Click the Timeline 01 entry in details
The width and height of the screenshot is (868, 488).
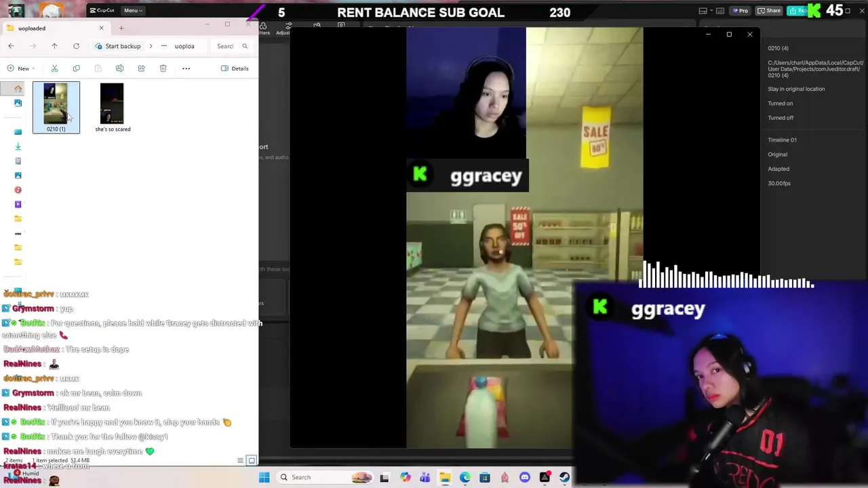click(x=782, y=140)
